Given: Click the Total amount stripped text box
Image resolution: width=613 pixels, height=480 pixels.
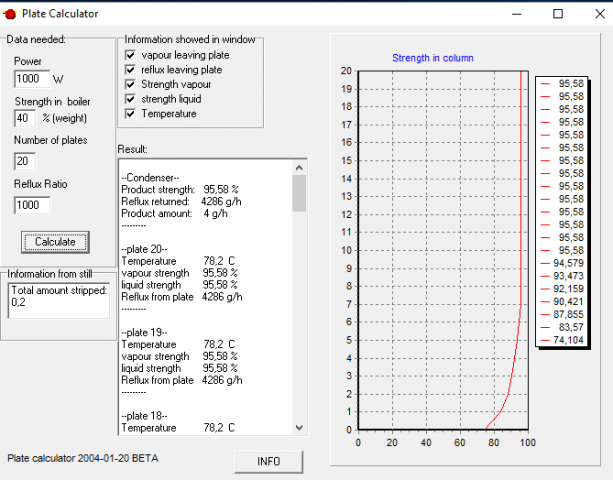Looking at the screenshot, I should (58, 300).
